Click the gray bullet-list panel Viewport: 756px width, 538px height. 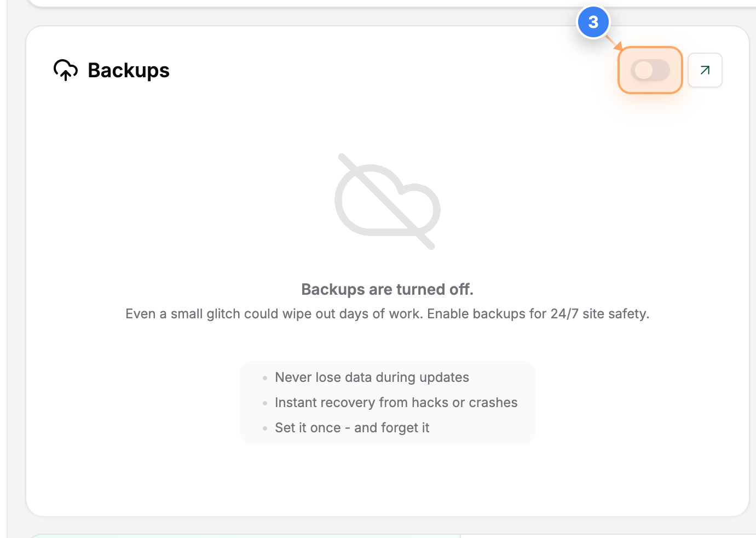click(x=387, y=402)
